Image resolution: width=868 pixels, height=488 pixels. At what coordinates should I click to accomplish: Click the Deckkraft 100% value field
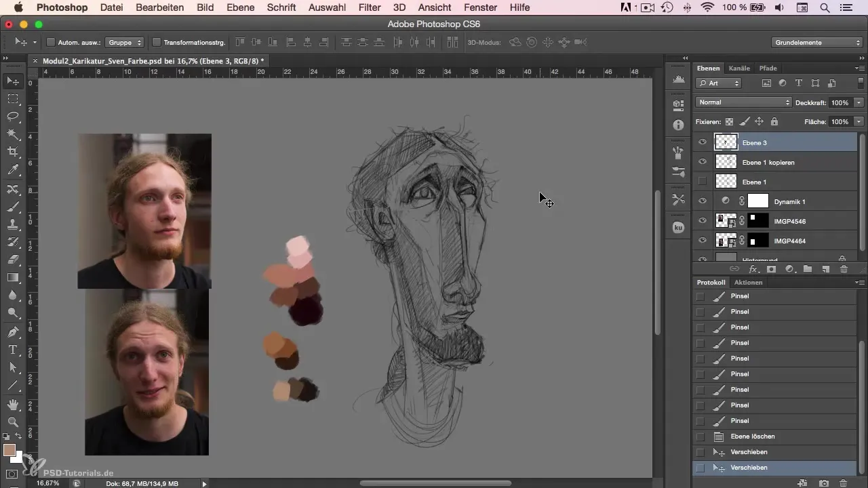[x=840, y=102]
